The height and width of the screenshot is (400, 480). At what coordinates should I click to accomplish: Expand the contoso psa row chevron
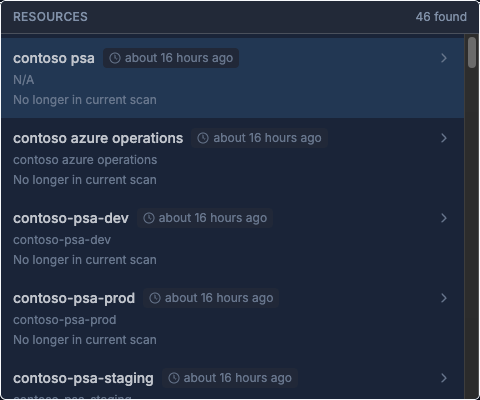pyautogui.click(x=444, y=58)
